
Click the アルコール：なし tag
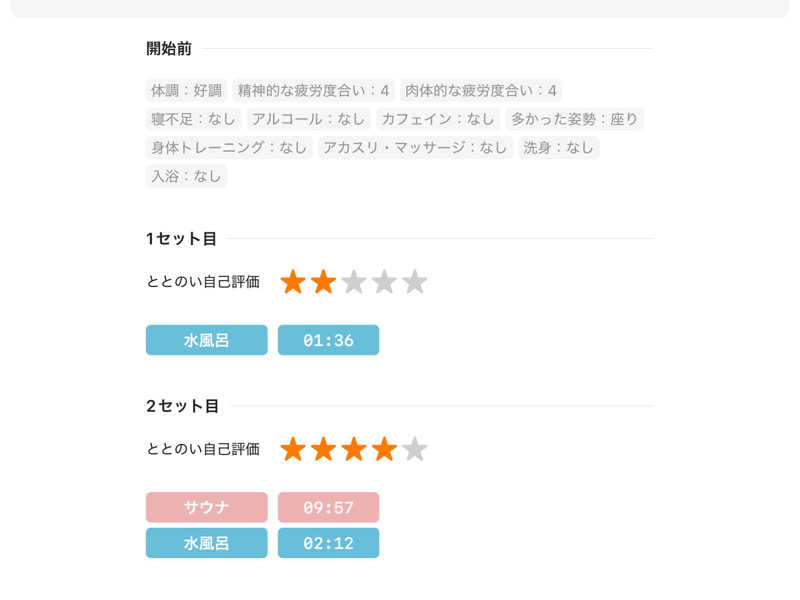[308, 119]
